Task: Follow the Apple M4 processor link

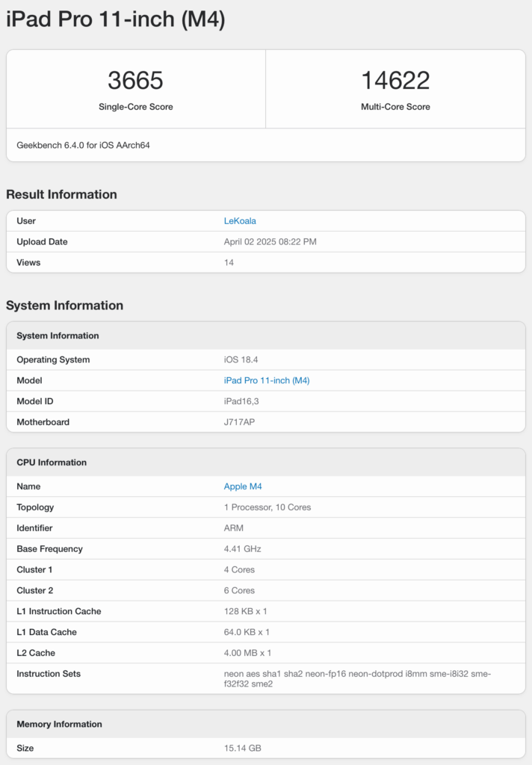Action: pos(243,486)
